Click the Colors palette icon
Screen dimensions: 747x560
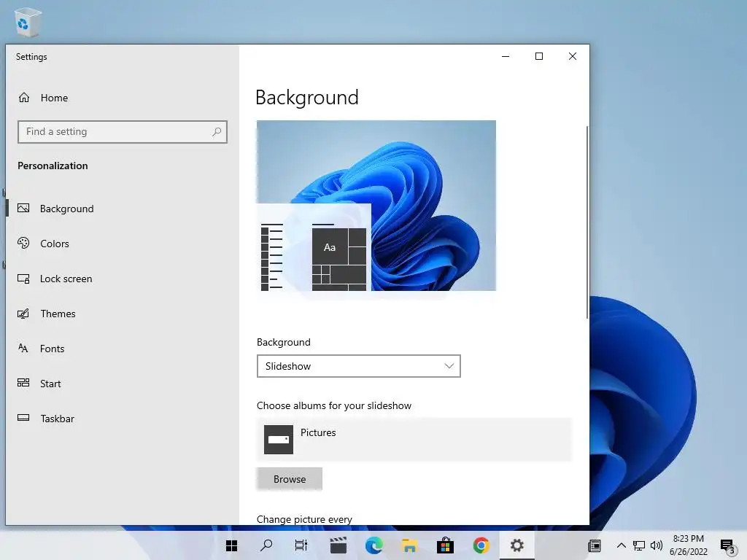pos(23,243)
